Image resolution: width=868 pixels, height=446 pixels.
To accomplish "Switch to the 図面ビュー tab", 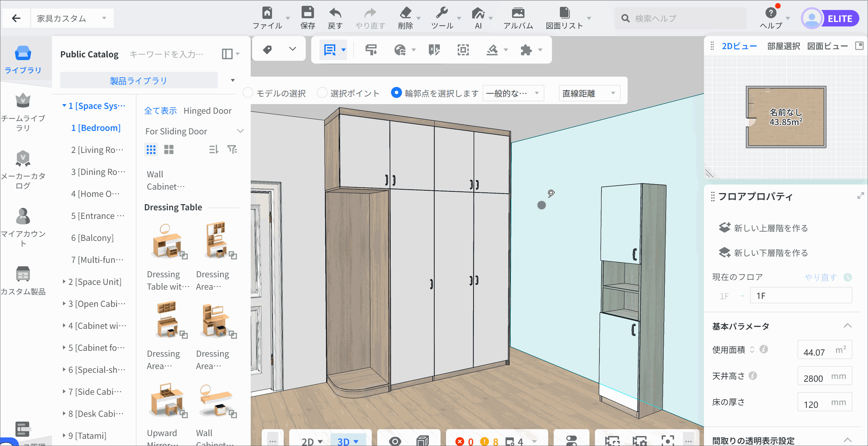I will tap(827, 46).
